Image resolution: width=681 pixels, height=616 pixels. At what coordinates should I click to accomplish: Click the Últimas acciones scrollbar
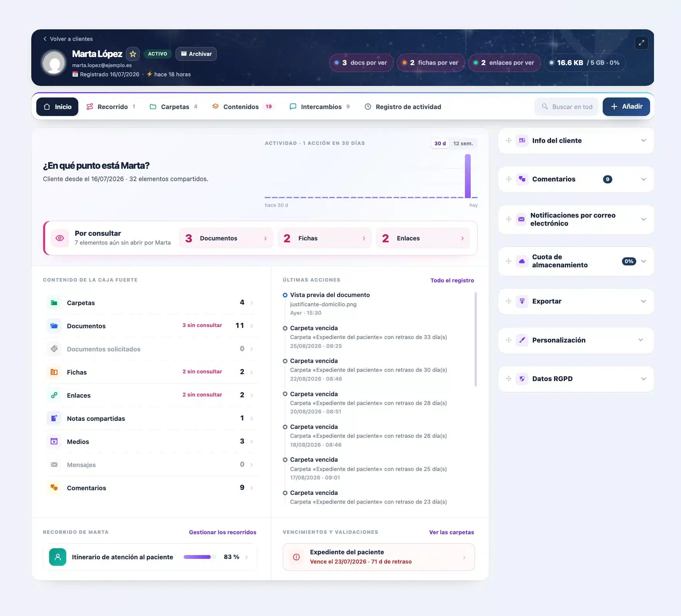pyautogui.click(x=476, y=339)
